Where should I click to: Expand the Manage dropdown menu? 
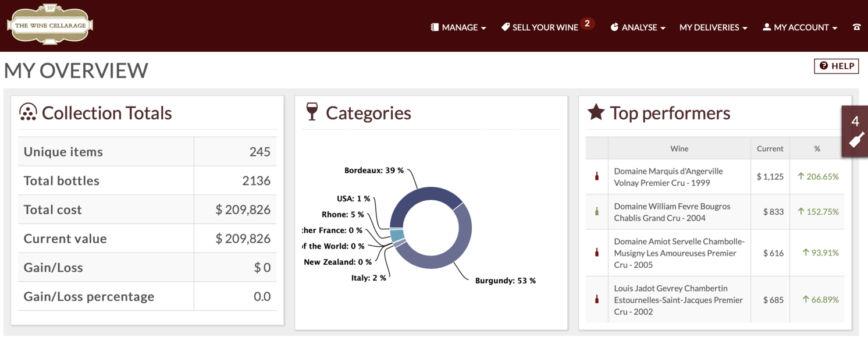458,27
